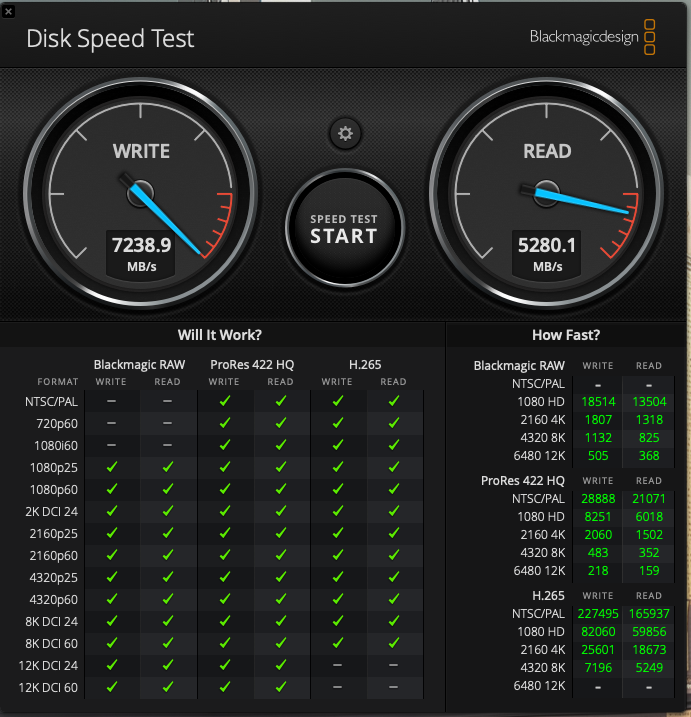Click the Blackmagic RAW 6480 12K write value 505

pyautogui.click(x=598, y=456)
